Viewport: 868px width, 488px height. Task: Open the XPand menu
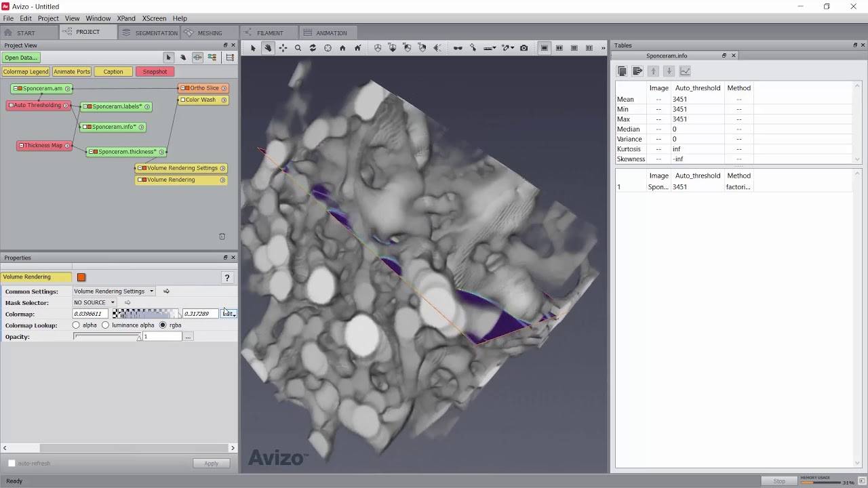coord(125,18)
